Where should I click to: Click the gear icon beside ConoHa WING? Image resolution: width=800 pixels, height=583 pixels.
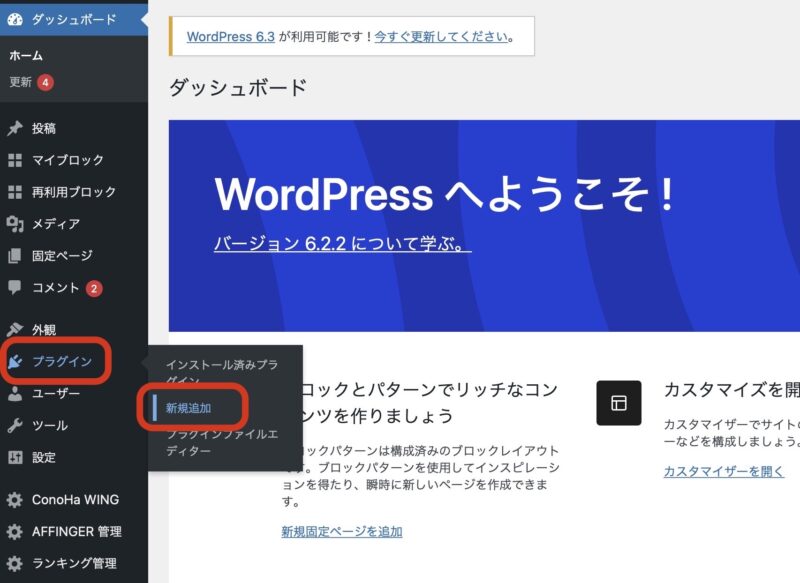pos(15,499)
